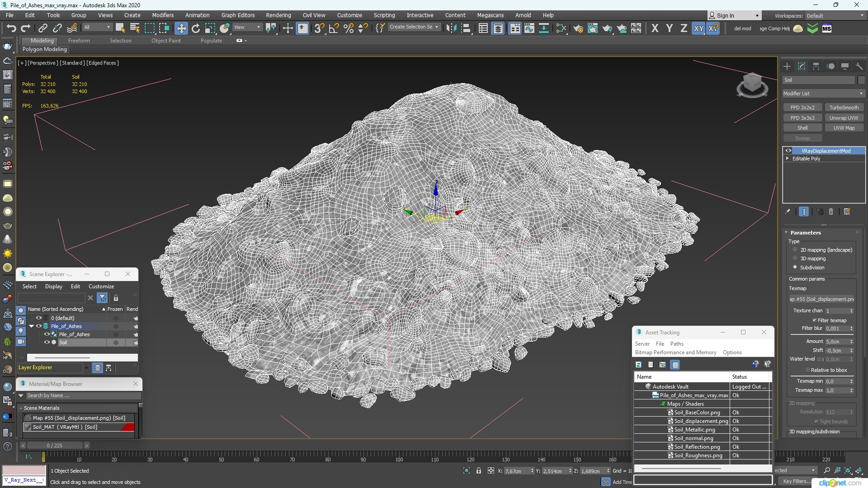Toggle Percent Snap button
868x488 pixels.
(x=349, y=28)
